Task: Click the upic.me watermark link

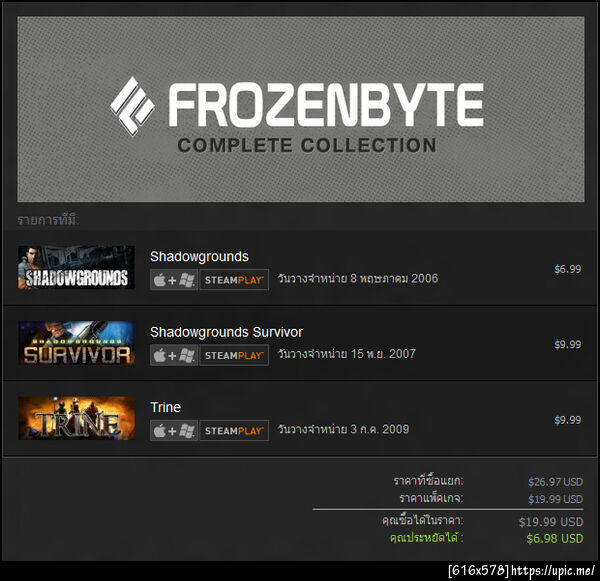Action: (x=552, y=571)
